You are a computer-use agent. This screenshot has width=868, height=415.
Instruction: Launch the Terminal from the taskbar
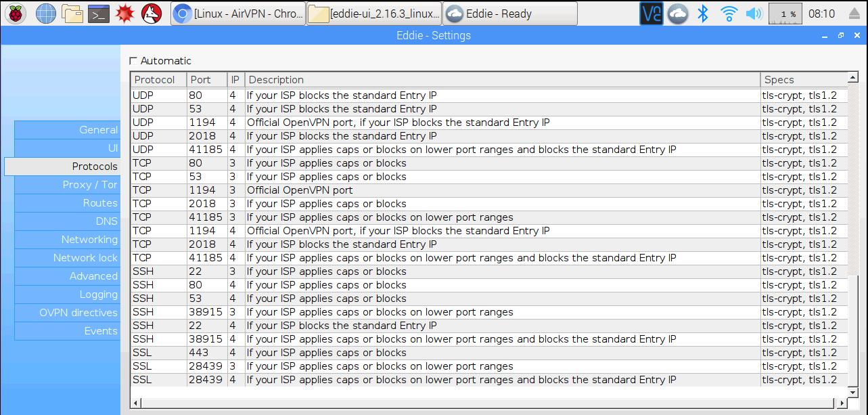pyautogui.click(x=99, y=13)
